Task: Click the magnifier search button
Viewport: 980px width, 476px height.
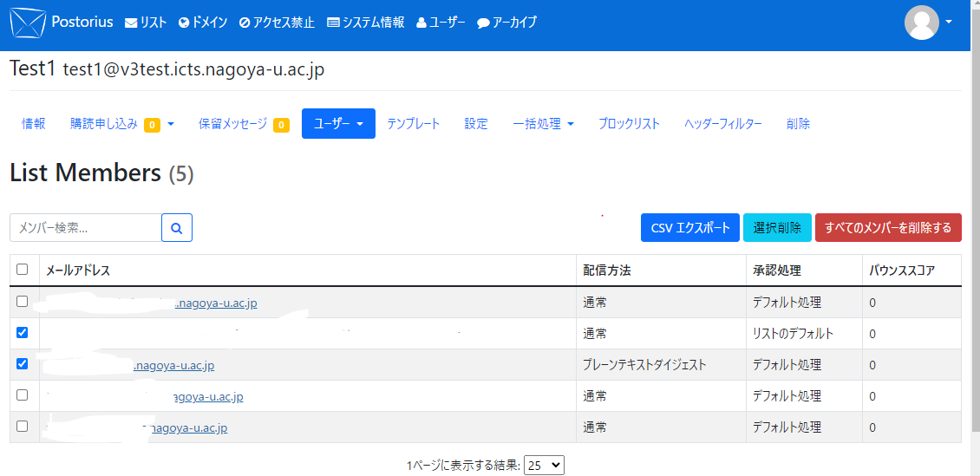Action: 177,228
